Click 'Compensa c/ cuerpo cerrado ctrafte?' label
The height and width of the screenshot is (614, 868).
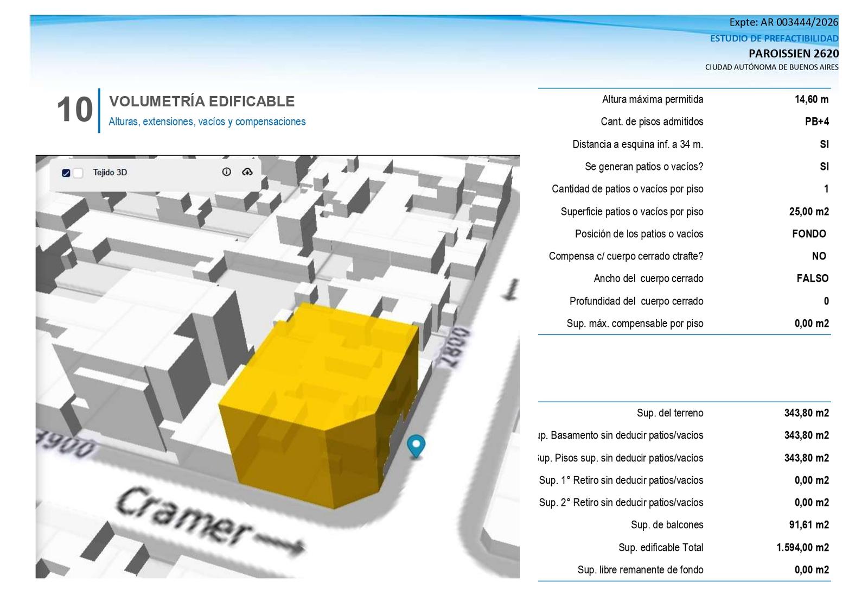pyautogui.click(x=626, y=256)
